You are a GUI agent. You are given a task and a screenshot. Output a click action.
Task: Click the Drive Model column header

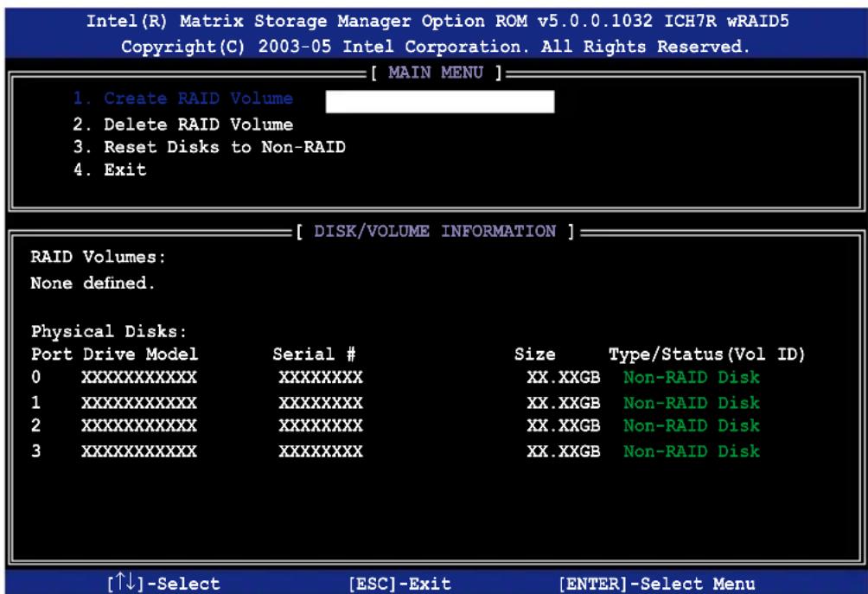[140, 354]
